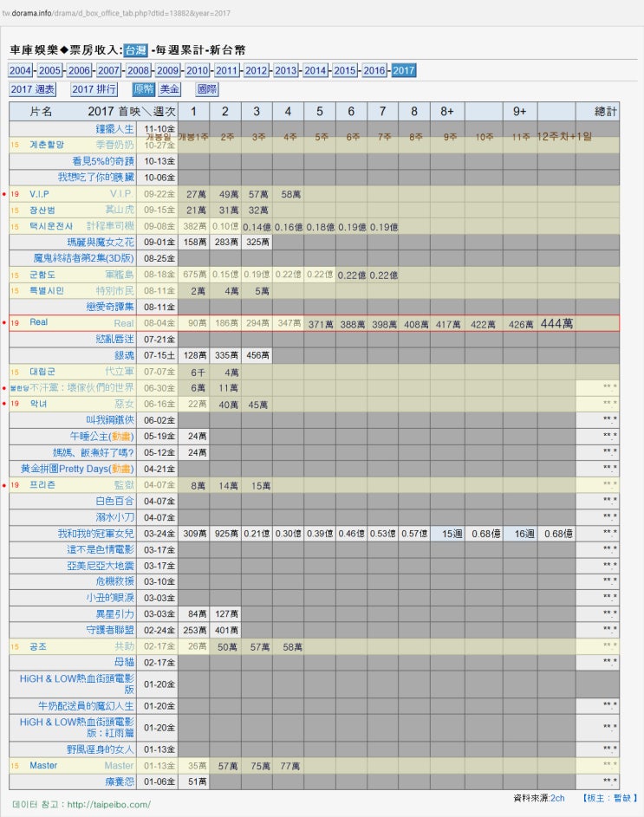Image resolution: width=644 pixels, height=817 pixels.
Task: Open the 母貓 movie link
Action: [125, 662]
